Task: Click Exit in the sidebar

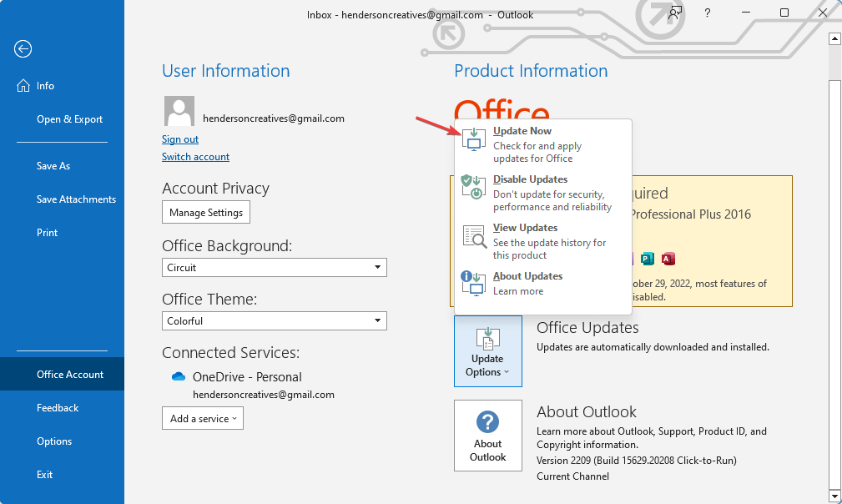Action: point(63,475)
